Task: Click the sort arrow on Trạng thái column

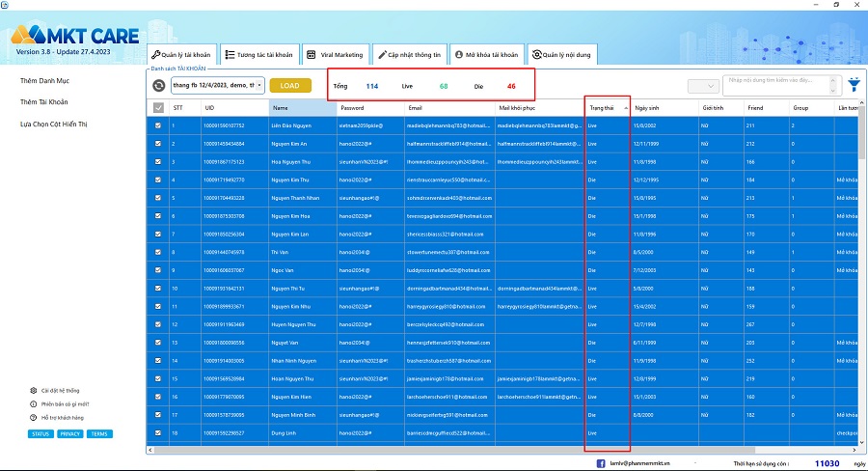Action: pyautogui.click(x=624, y=108)
